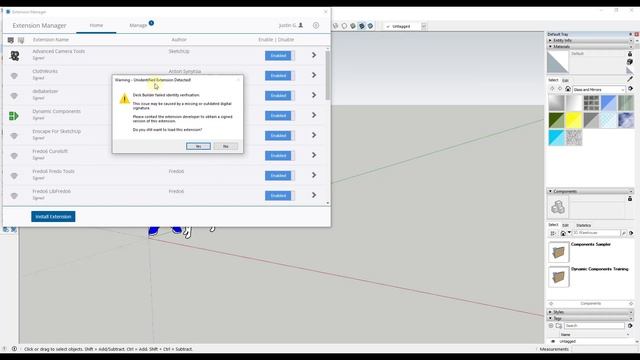Toggle Enabled switch for ClothWorks
The image size is (640, 360).
pyautogui.click(x=280, y=76)
